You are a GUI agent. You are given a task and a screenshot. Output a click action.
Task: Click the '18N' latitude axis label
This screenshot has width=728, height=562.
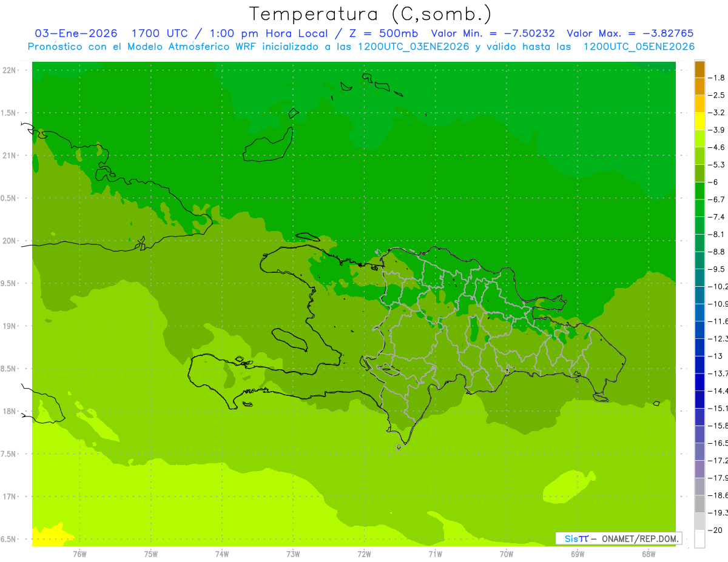[x=9, y=412]
